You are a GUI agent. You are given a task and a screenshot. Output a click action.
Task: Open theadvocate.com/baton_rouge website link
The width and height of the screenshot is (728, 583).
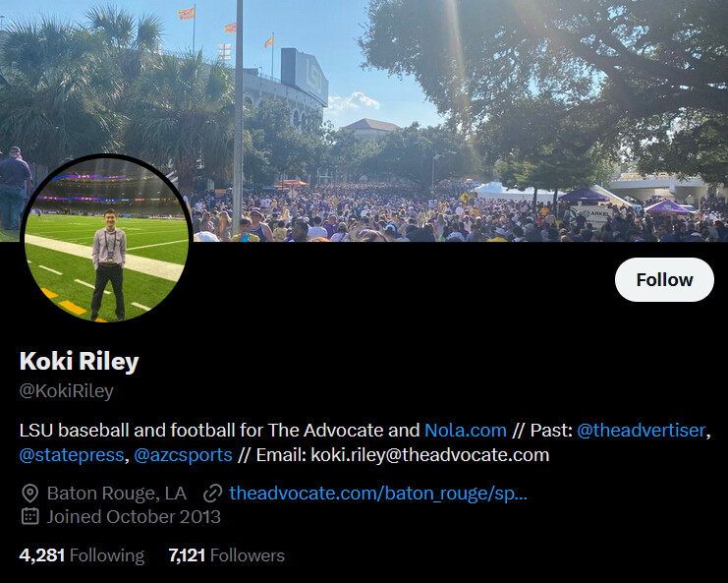(378, 494)
